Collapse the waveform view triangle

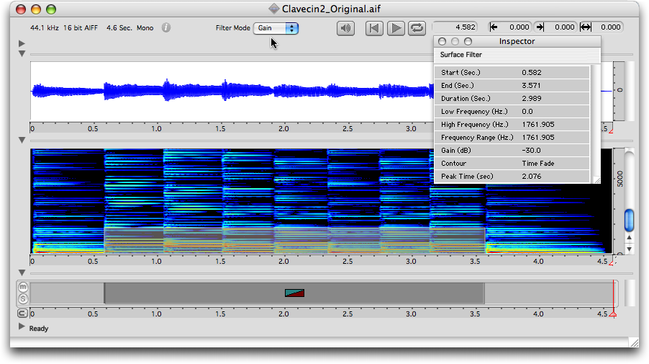22,53
